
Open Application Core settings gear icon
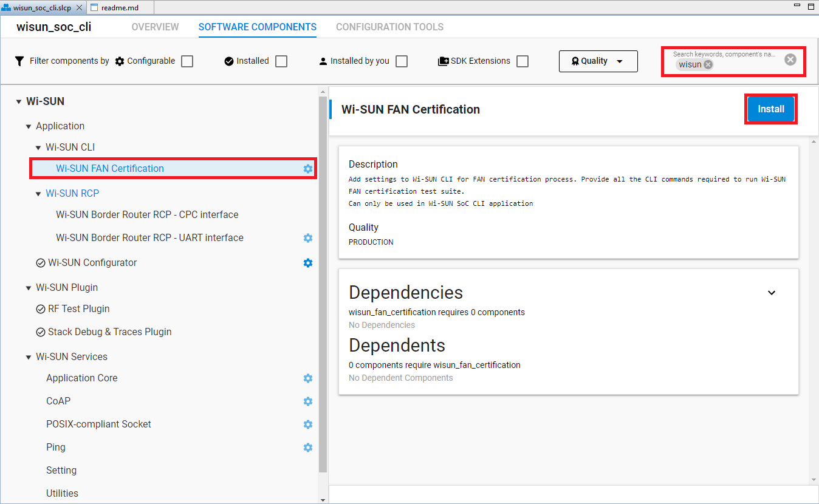point(308,378)
